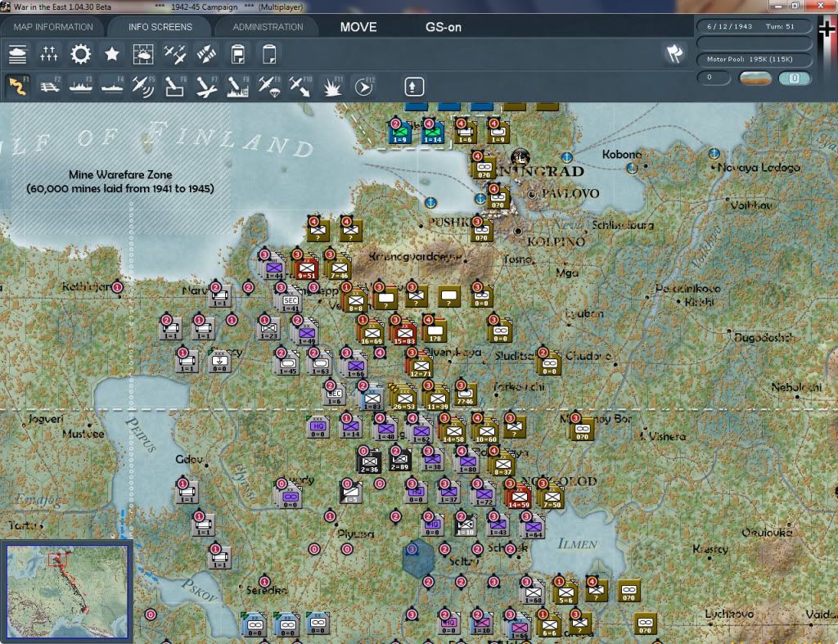This screenshot has width=838, height=644.
Task: Select the red unit labeled 14=59
Action: [518, 497]
